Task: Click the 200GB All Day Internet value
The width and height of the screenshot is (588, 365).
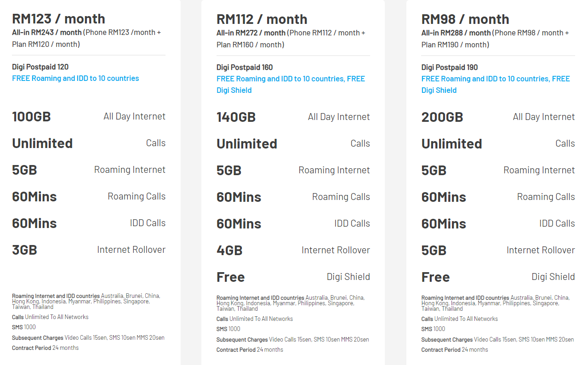Action: [442, 117]
